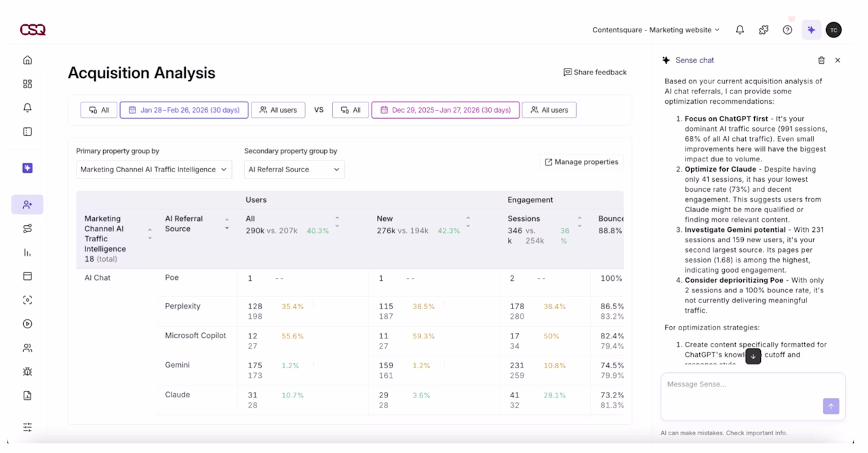Sort by the Sessions column arrows
This screenshot has width=868, height=453.
[x=579, y=222]
